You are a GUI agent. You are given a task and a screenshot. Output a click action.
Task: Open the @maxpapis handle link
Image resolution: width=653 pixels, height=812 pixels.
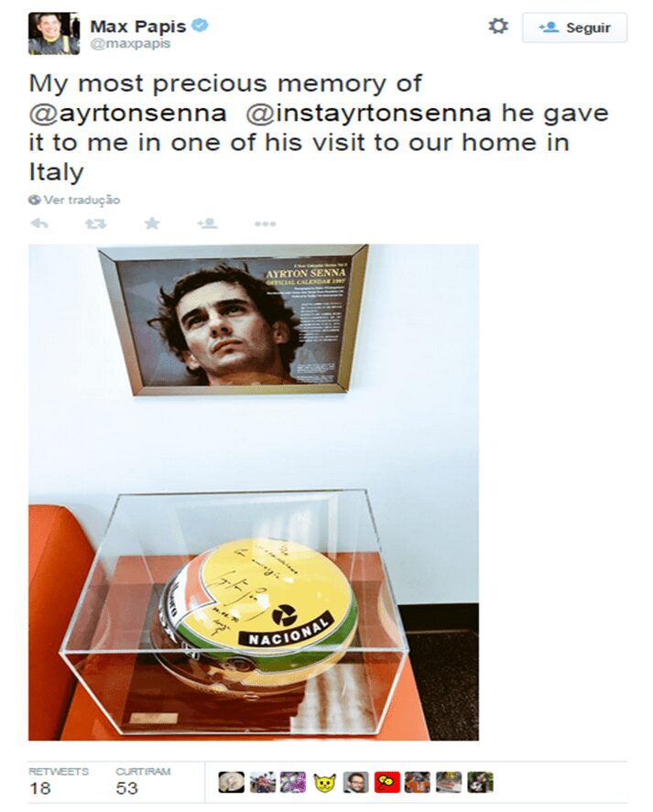pyautogui.click(x=131, y=44)
